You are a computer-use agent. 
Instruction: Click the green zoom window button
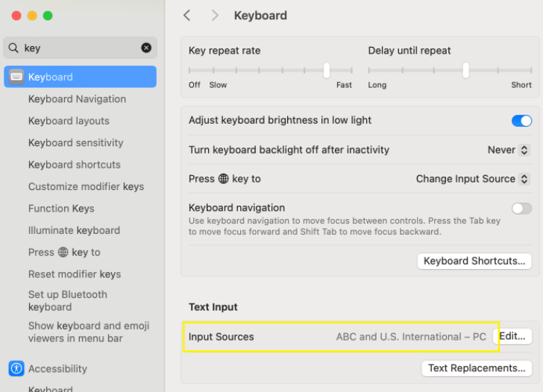coord(48,16)
